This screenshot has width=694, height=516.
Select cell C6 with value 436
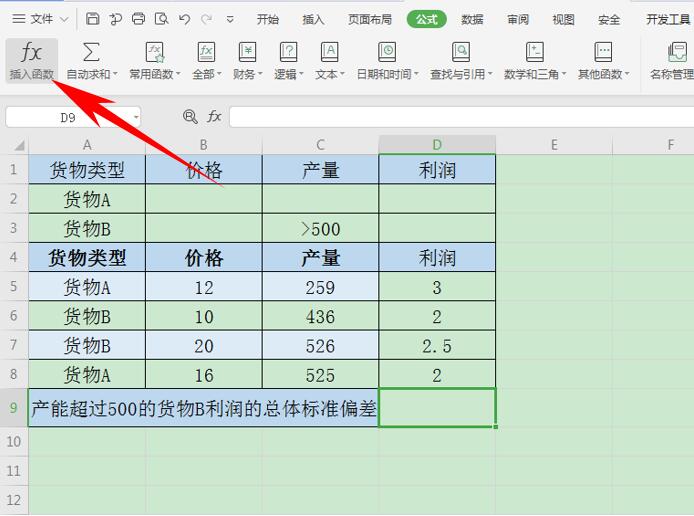click(320, 316)
